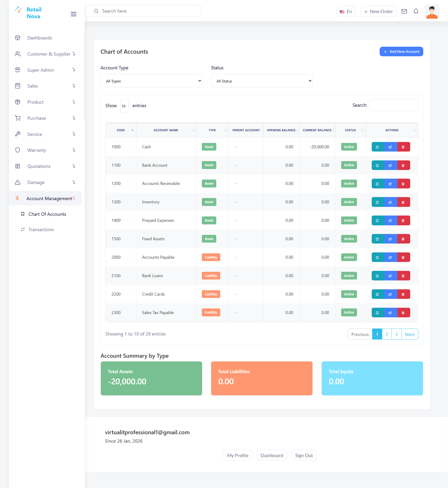Sort table by Code column header
The image size is (448, 488).
point(121,130)
